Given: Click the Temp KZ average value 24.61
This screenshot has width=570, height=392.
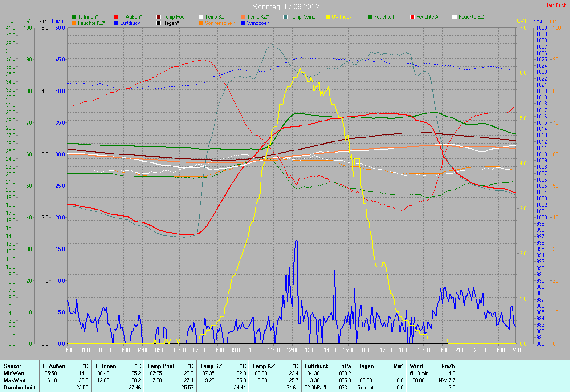Looking at the screenshot, I should [292, 388].
